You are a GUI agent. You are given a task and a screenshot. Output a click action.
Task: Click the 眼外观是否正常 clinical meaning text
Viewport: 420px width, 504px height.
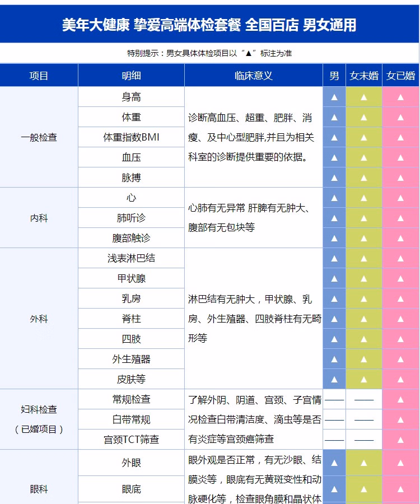(x=254, y=479)
